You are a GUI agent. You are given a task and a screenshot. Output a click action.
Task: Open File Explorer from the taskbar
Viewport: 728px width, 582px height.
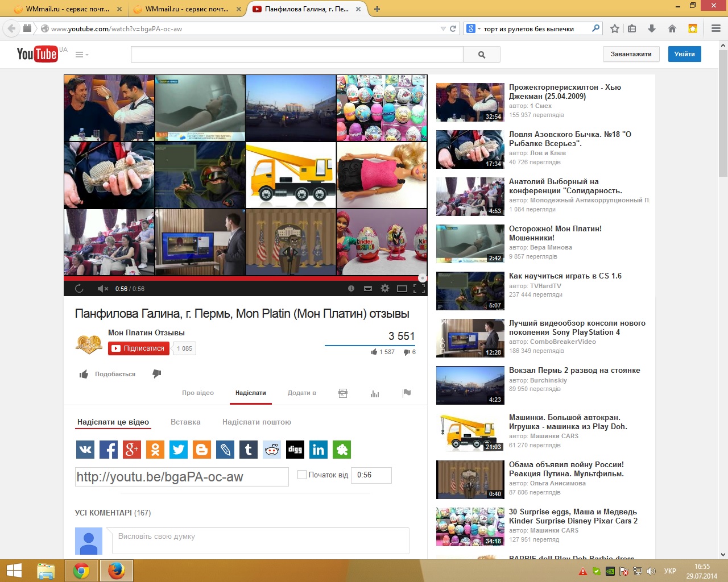click(x=46, y=571)
